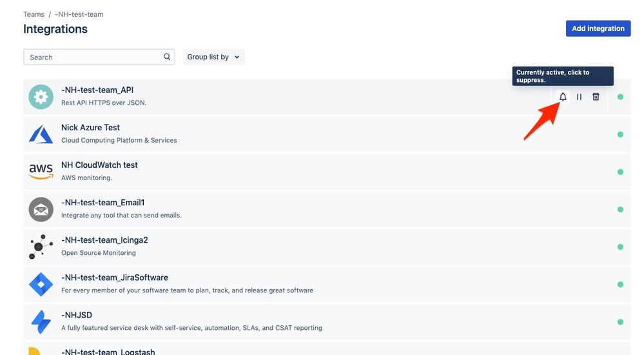The height and width of the screenshot is (355, 644).
Task: Delete the -NH-test-team_API integration via trash icon
Action: [596, 97]
